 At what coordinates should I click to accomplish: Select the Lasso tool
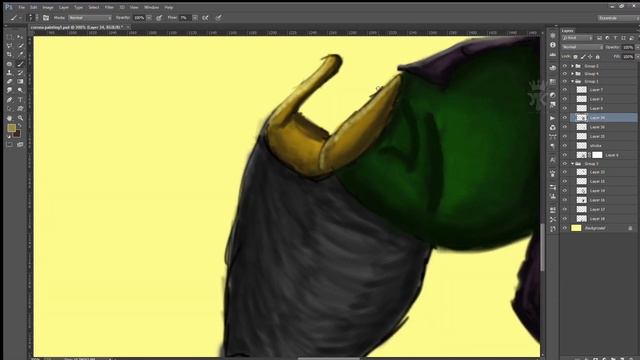click(9, 46)
